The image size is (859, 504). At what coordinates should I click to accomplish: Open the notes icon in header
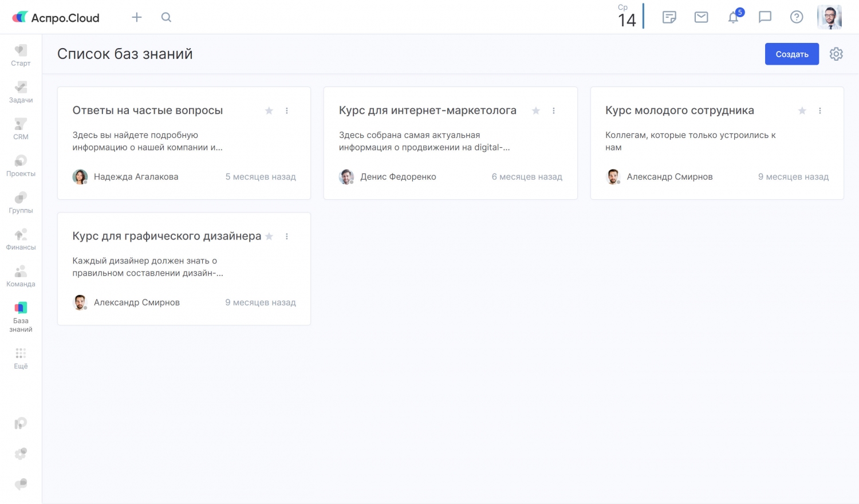pyautogui.click(x=669, y=17)
